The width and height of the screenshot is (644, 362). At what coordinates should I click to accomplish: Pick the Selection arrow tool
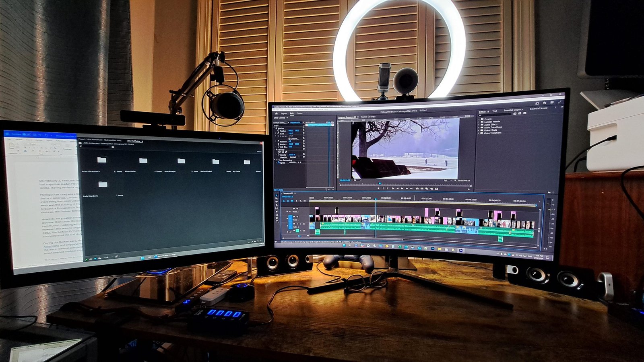[277, 195]
